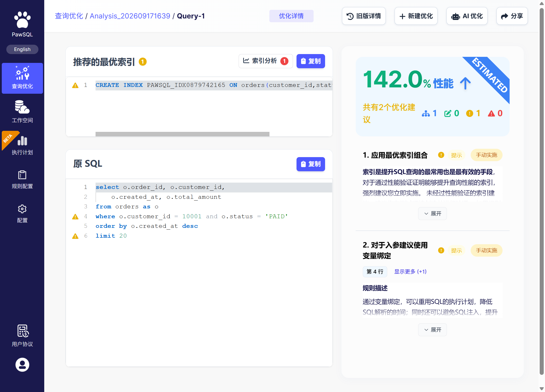Open 旧版详情 legacy details
The width and height of the screenshot is (545, 392).
[364, 16]
